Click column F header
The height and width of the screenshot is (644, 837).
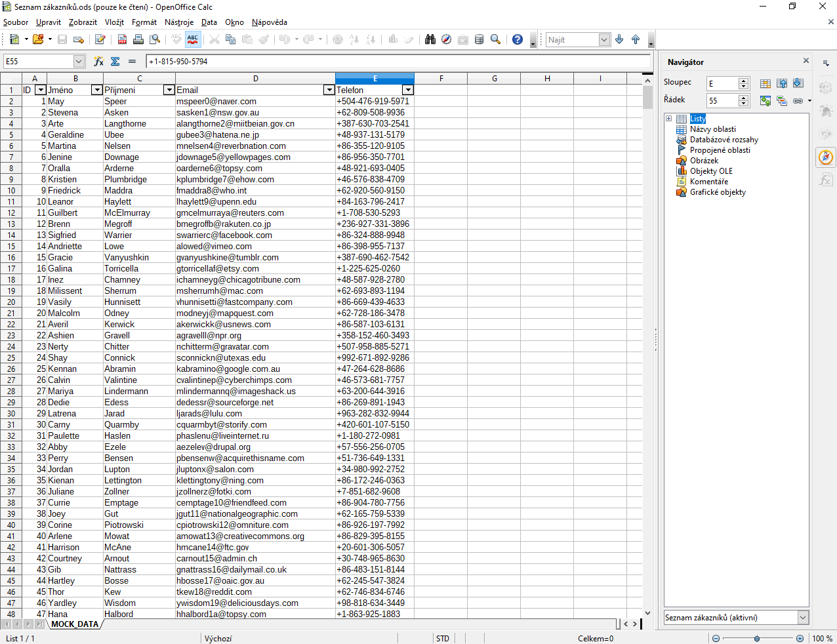tap(441, 79)
